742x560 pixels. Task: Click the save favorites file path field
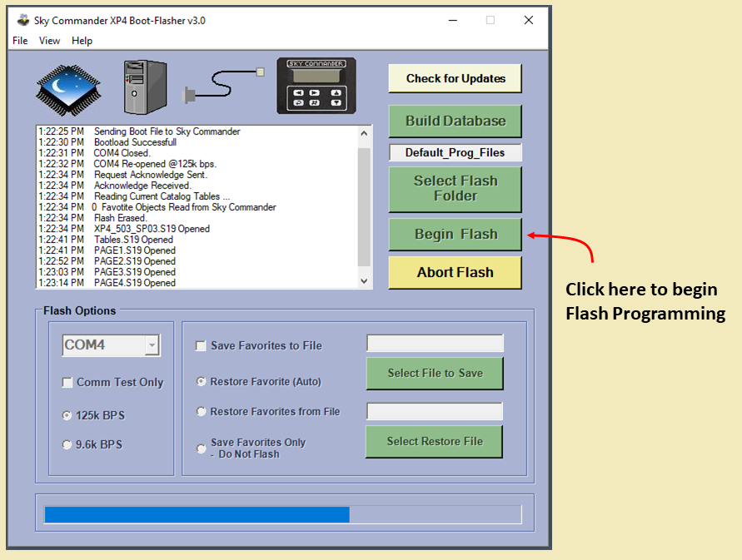[435, 343]
